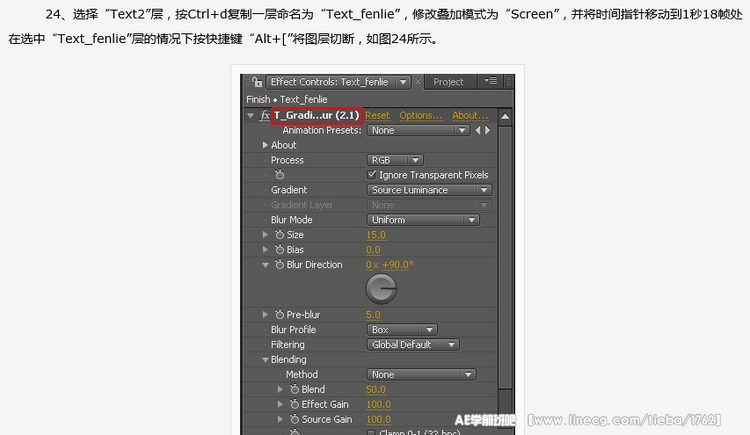The width and height of the screenshot is (750, 435).
Task: Toggle stopwatch beside Ignore Transparent Pixels
Action: click(x=280, y=175)
